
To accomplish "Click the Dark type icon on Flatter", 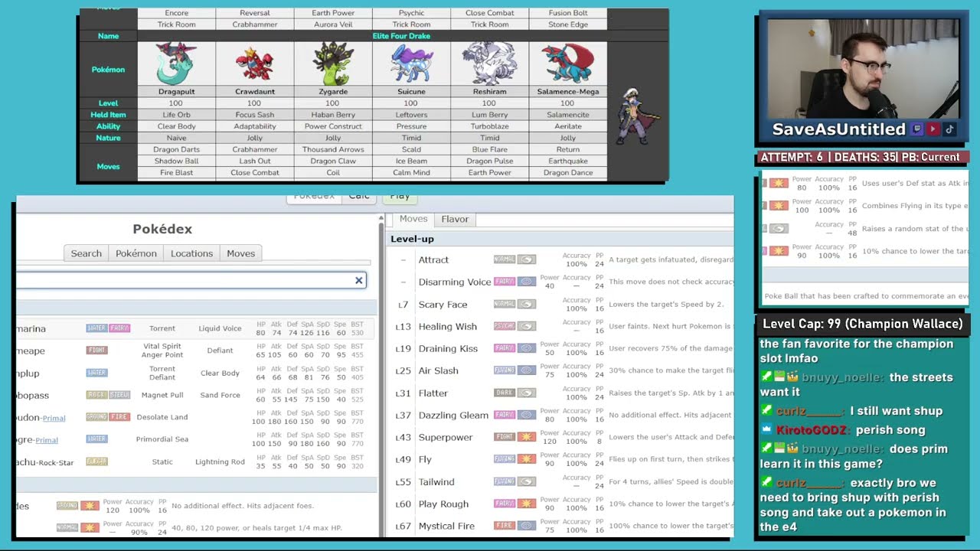I will click(505, 393).
